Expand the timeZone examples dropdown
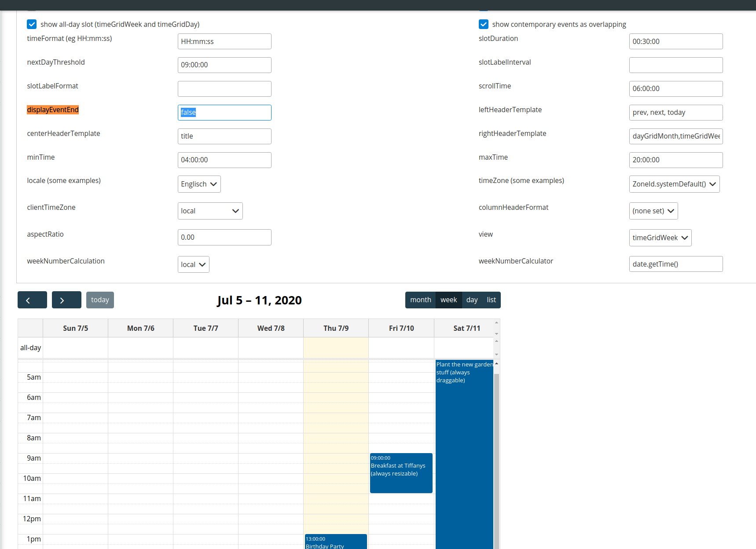 [x=674, y=184]
